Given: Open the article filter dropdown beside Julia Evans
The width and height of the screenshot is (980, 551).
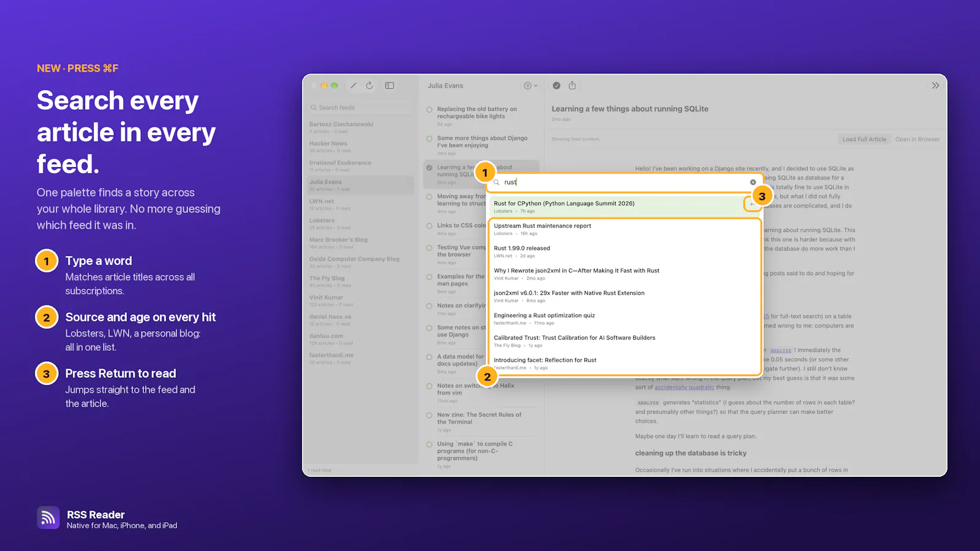Looking at the screenshot, I should point(530,86).
